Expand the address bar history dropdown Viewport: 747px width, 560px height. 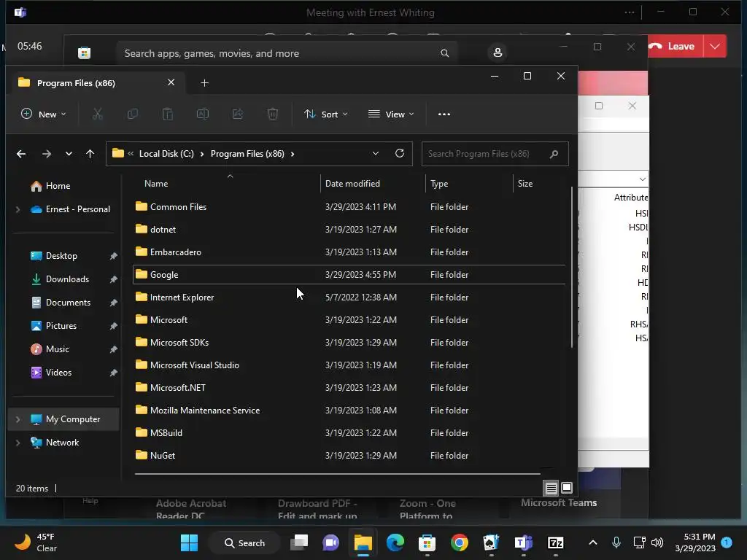pos(376,153)
